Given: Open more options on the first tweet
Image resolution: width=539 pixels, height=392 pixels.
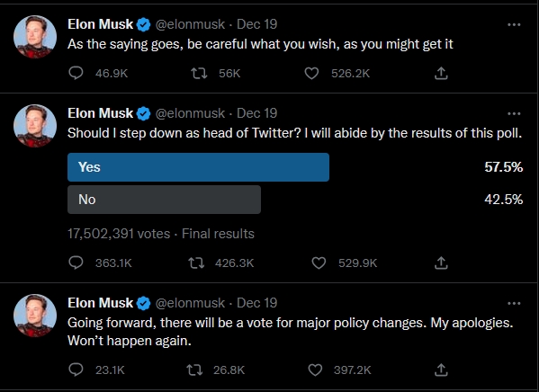Looking at the screenshot, I should click(514, 24).
